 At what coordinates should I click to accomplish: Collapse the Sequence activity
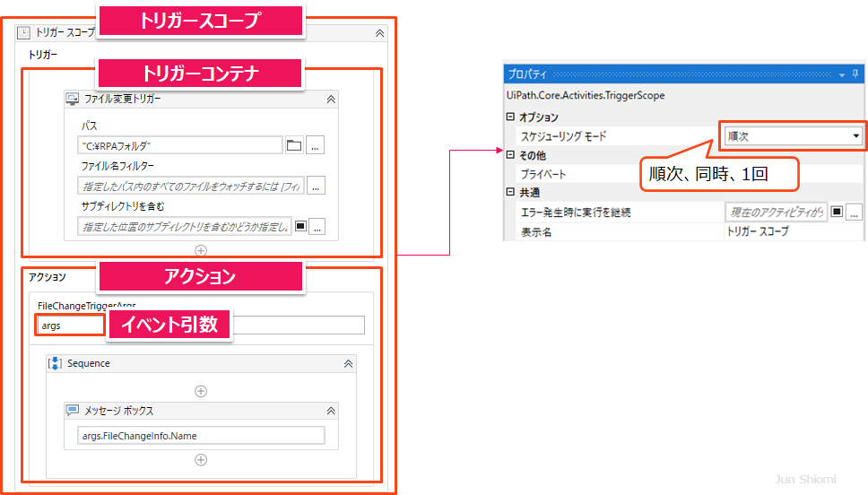point(348,364)
